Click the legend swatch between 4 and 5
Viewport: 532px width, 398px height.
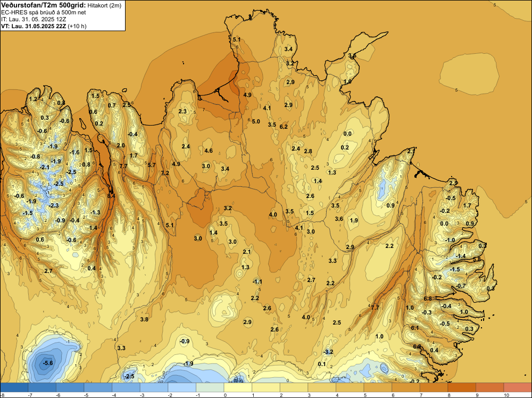pos(350,387)
